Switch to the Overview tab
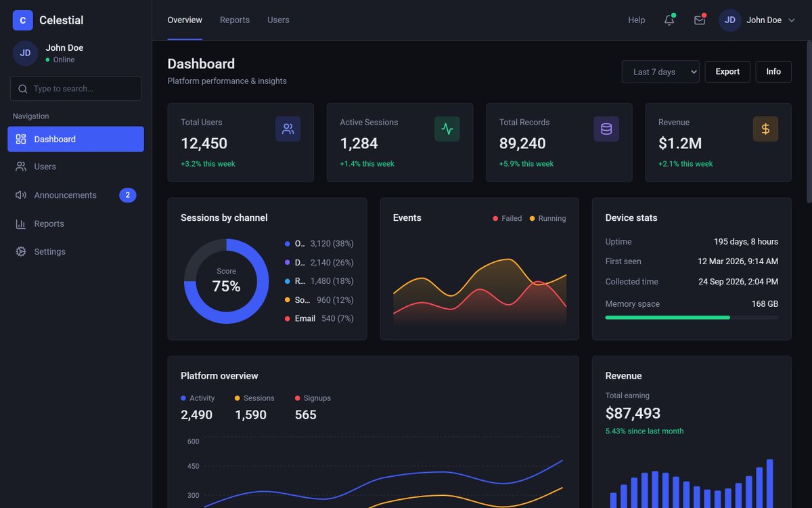 pyautogui.click(x=185, y=20)
